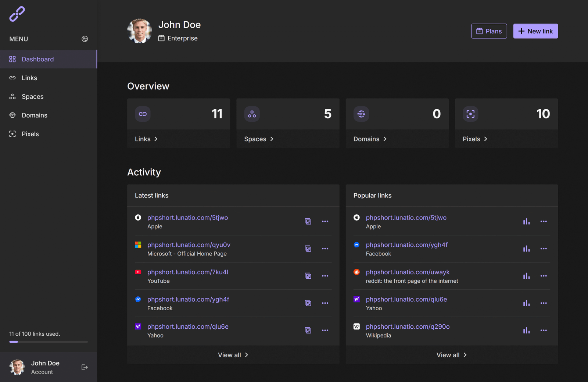Click View all under Latest links
This screenshot has height=382, width=588.
coord(233,355)
